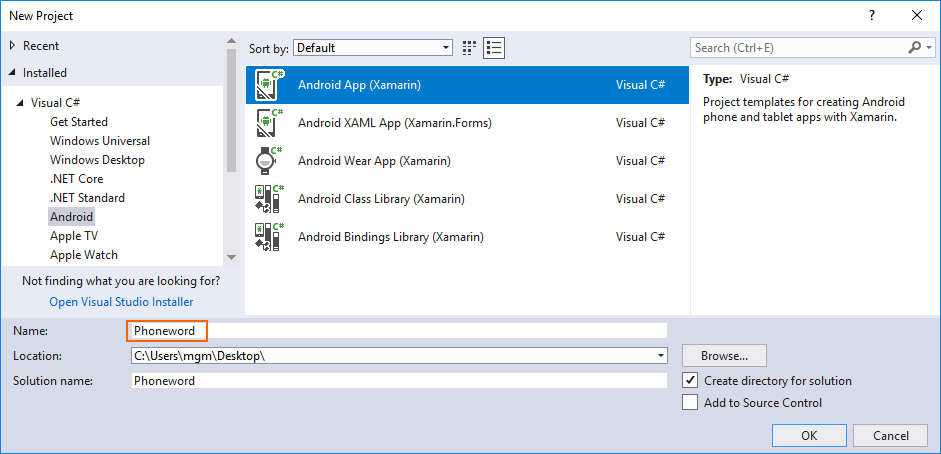Open the dialog help question mark

(872, 15)
